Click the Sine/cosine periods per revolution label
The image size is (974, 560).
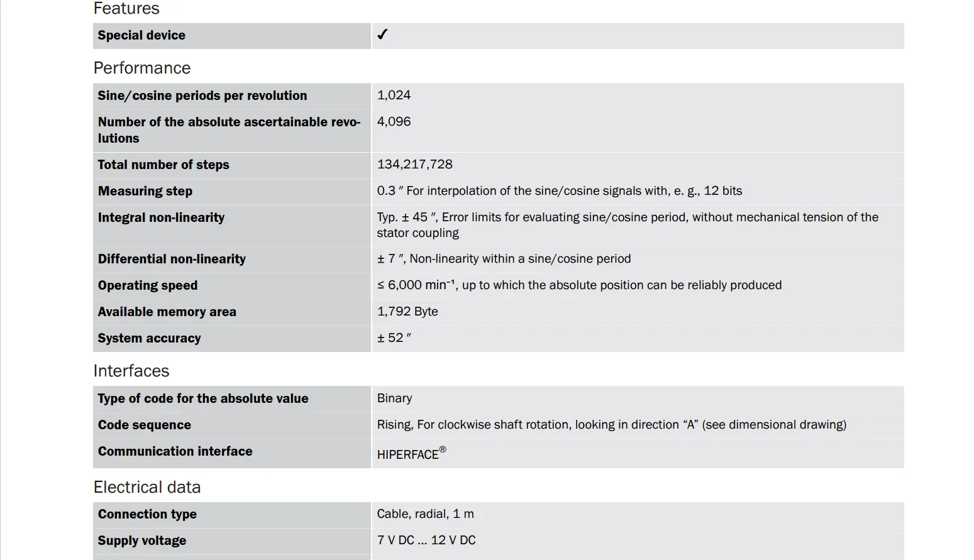(x=202, y=96)
